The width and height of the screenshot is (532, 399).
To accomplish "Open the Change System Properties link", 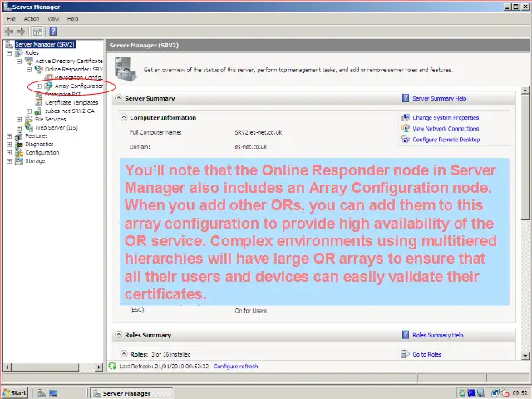I will point(446,117).
